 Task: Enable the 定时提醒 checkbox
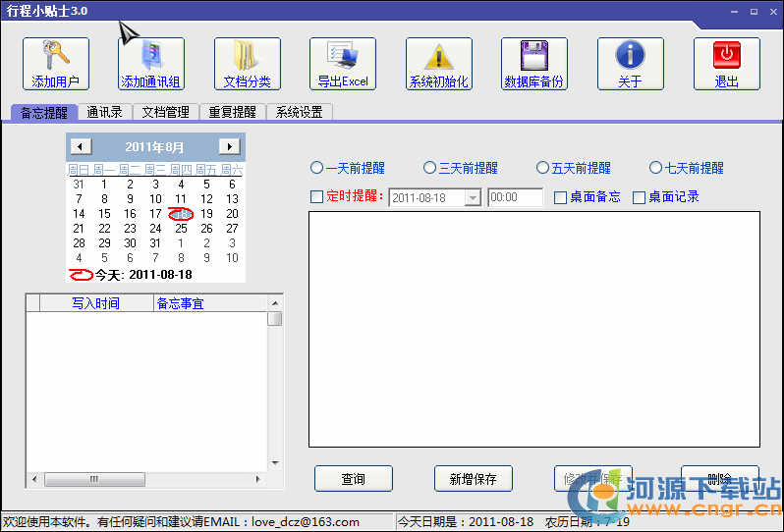click(316, 197)
